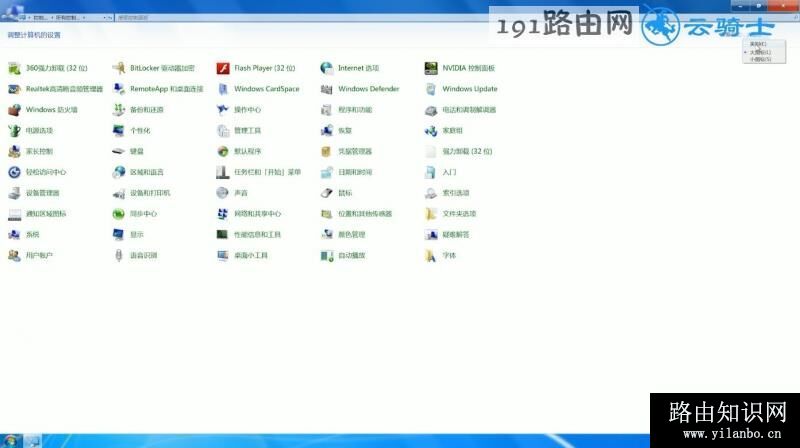Open 设备管理器
Screen dimensions: 800x448
(34, 193)
